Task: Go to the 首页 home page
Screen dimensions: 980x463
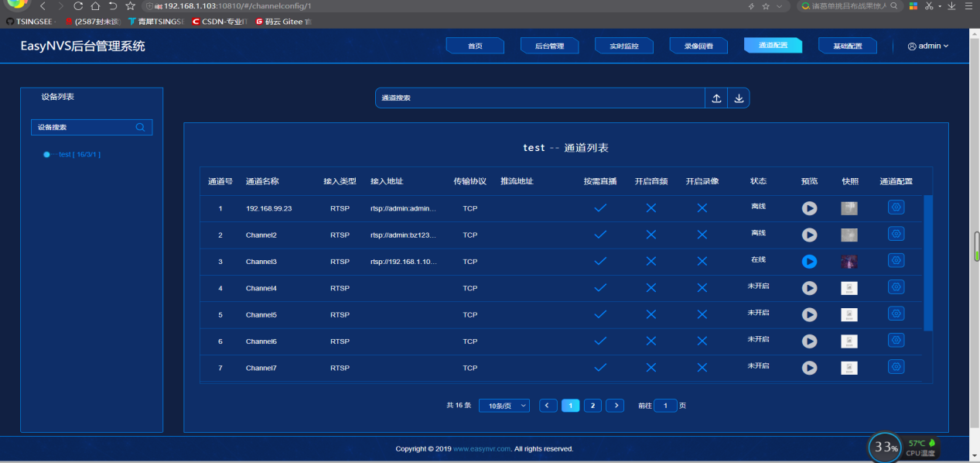Action: coord(474,46)
